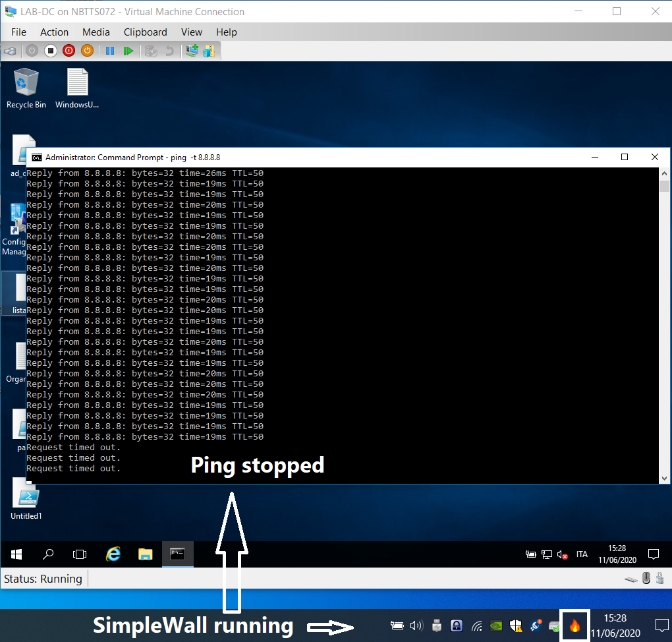672x642 pixels.
Task: Open SimpleWall from the system tray
Action: click(574, 626)
